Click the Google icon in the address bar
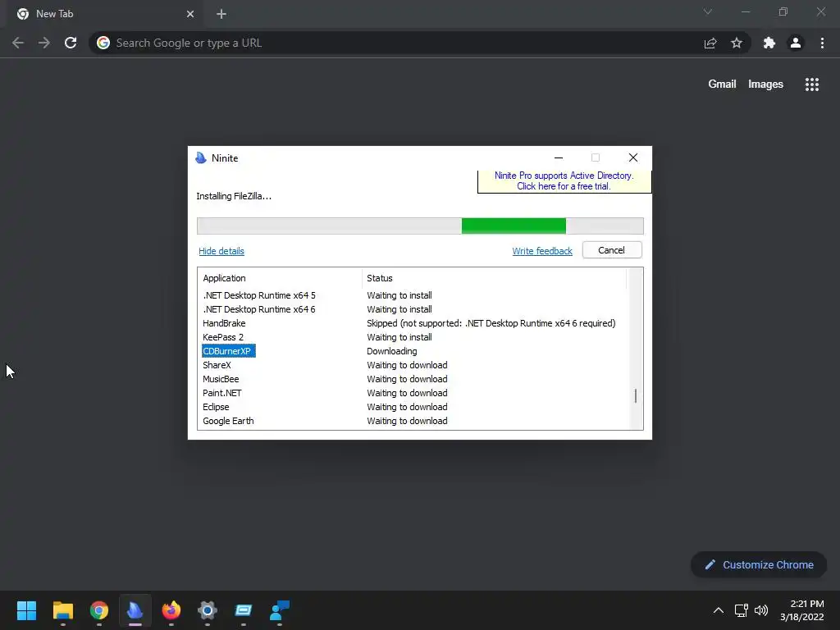Viewport: 840px width, 630px height. pyautogui.click(x=103, y=43)
